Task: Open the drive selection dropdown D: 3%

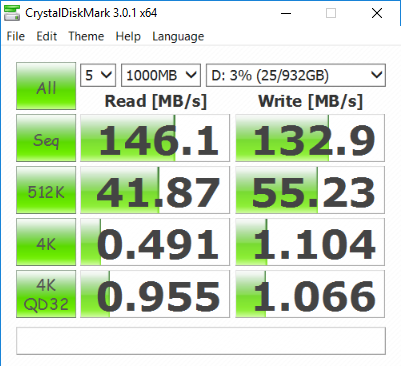Action: coord(296,75)
